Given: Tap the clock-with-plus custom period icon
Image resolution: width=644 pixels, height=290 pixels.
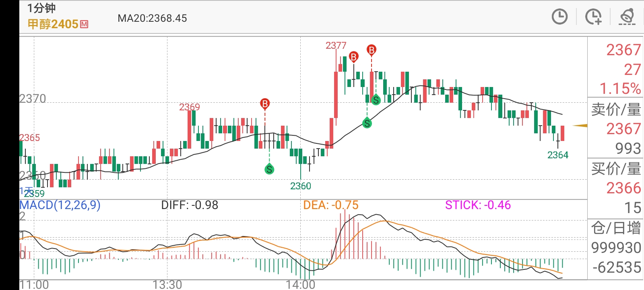Looking at the screenshot, I should (x=593, y=17).
